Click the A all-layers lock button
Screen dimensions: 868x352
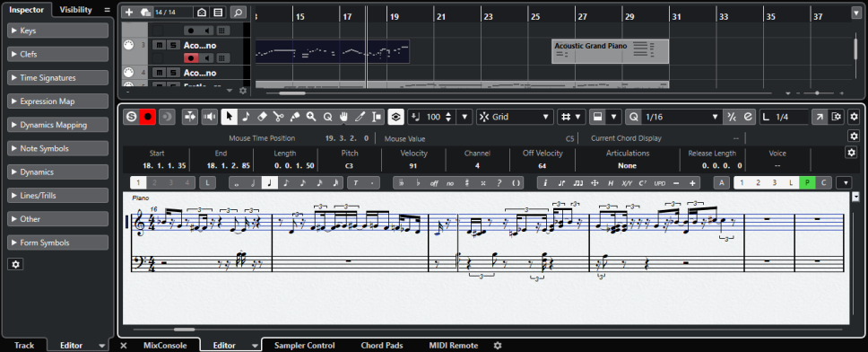721,183
